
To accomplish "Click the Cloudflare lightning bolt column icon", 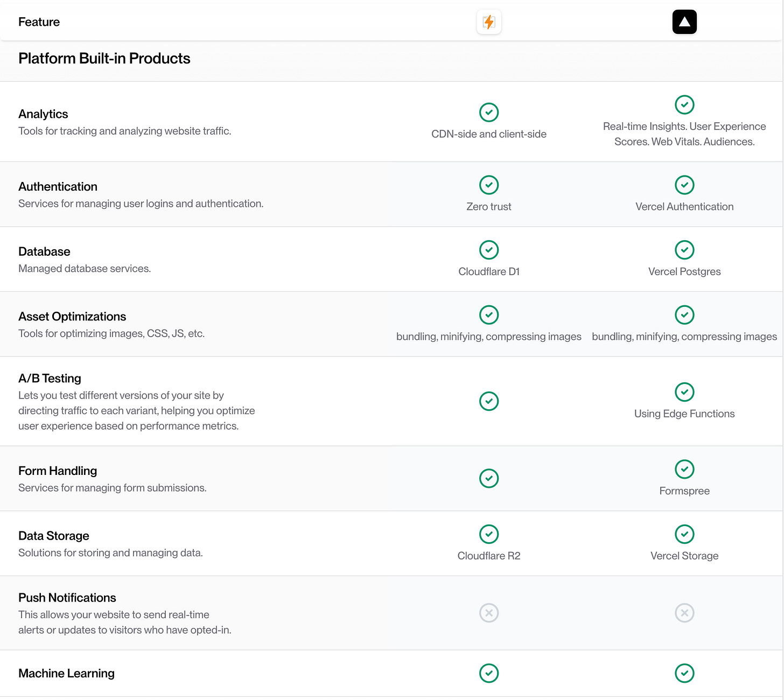I will [x=488, y=22].
